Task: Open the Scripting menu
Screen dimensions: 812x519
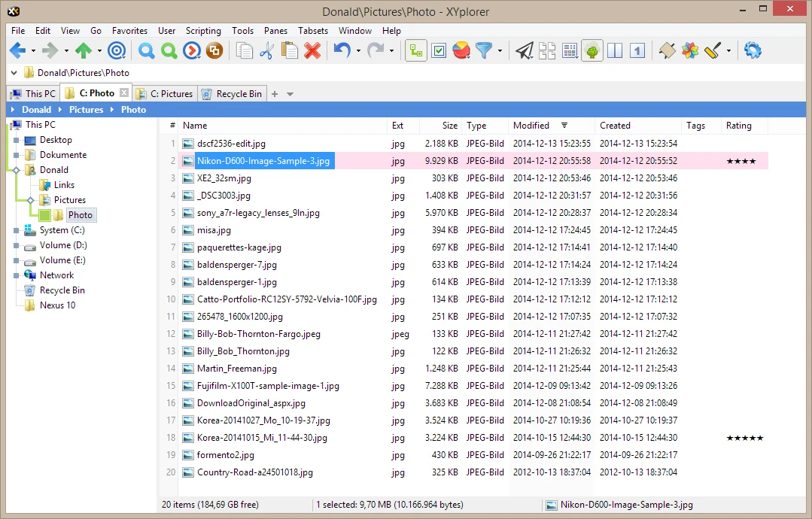Action: point(203,31)
